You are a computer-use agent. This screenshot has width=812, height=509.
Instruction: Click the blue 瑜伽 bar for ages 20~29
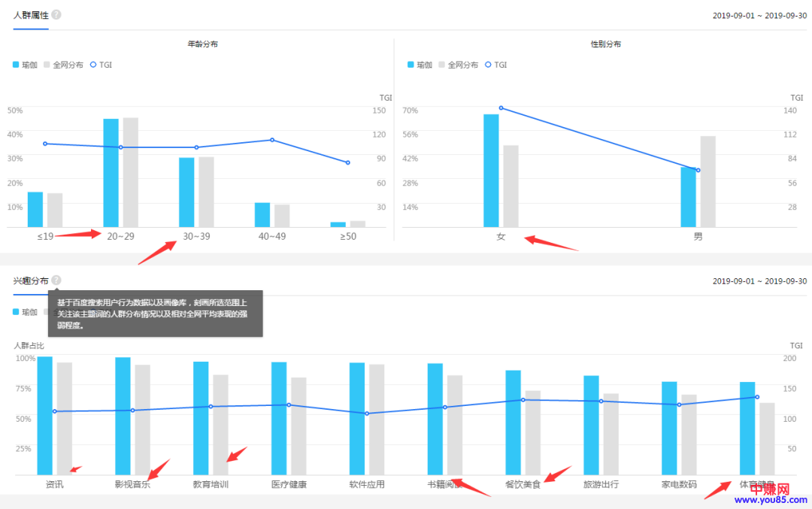tap(111, 173)
